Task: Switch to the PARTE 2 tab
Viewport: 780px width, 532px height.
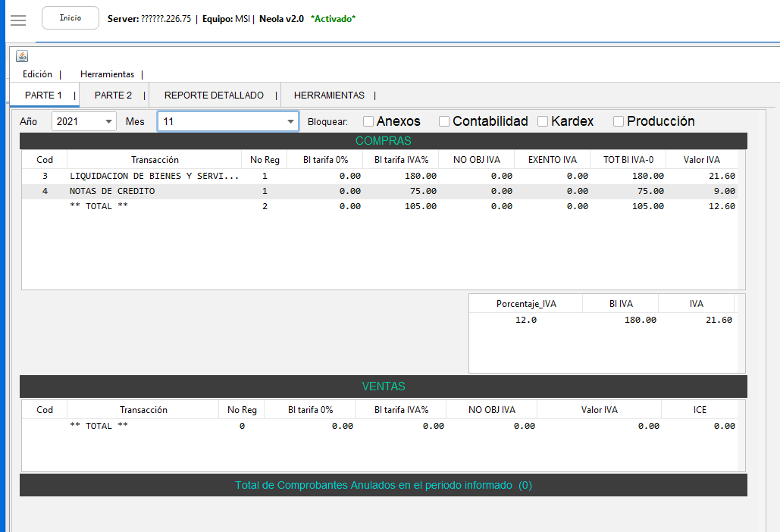Action: coord(113,95)
